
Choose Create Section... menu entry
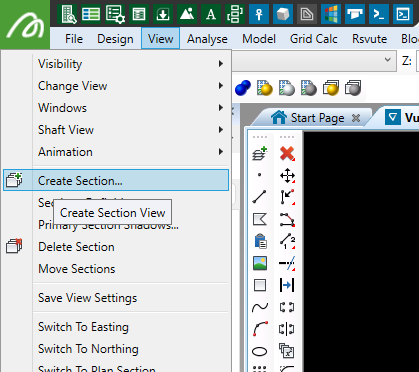pos(116,180)
